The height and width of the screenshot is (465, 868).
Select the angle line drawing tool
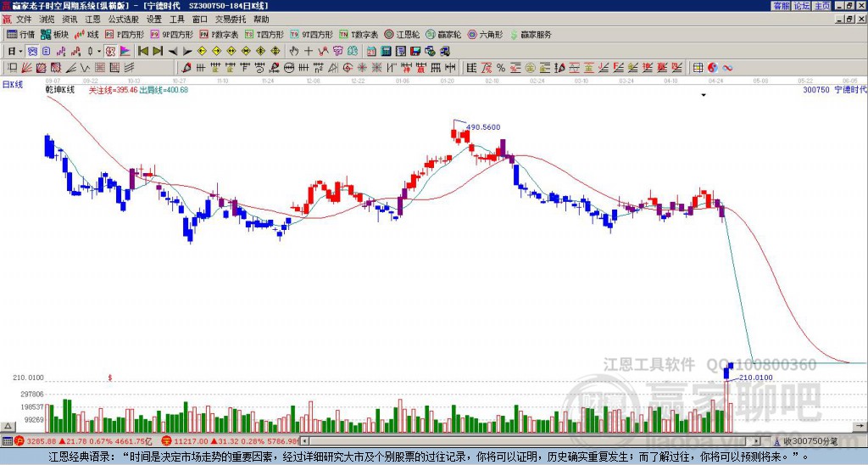(x=70, y=68)
